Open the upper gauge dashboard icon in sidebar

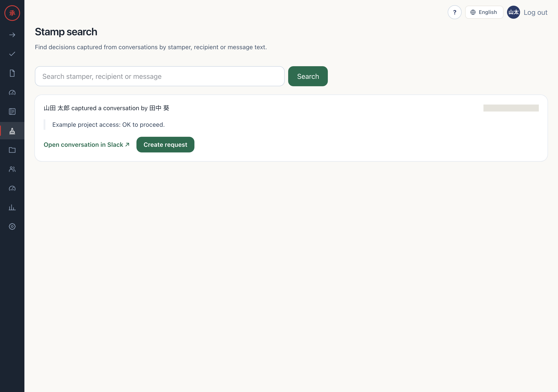12,93
